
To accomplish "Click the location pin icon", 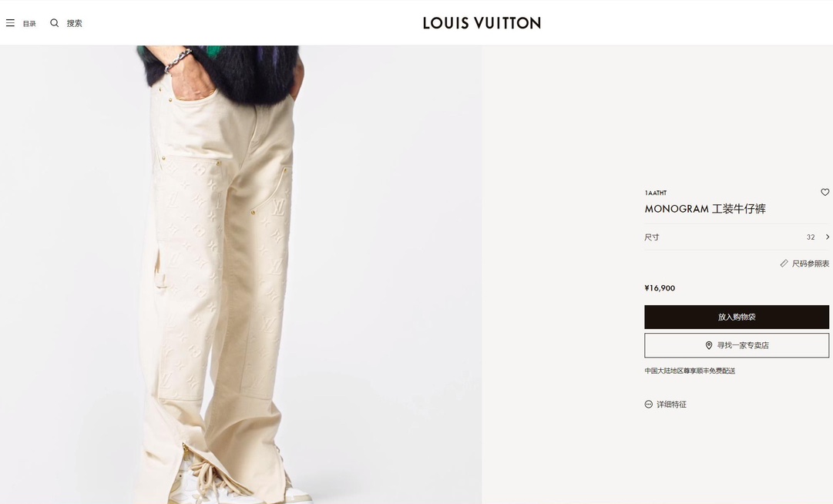I will [708, 345].
